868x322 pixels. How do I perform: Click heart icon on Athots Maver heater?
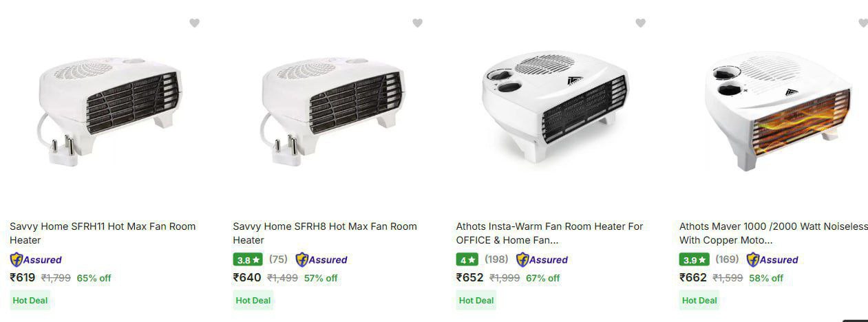pyautogui.click(x=863, y=23)
